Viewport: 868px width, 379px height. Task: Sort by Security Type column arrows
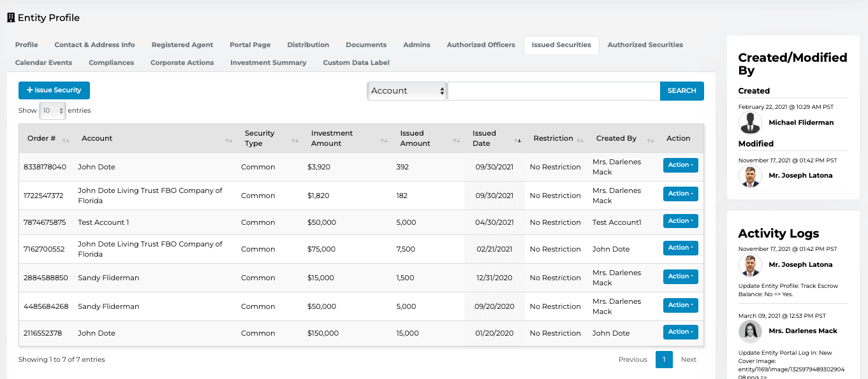pos(295,139)
